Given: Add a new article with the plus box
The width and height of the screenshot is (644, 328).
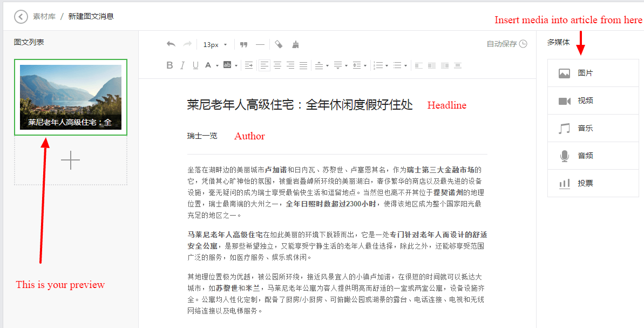Looking at the screenshot, I should coord(71,160).
